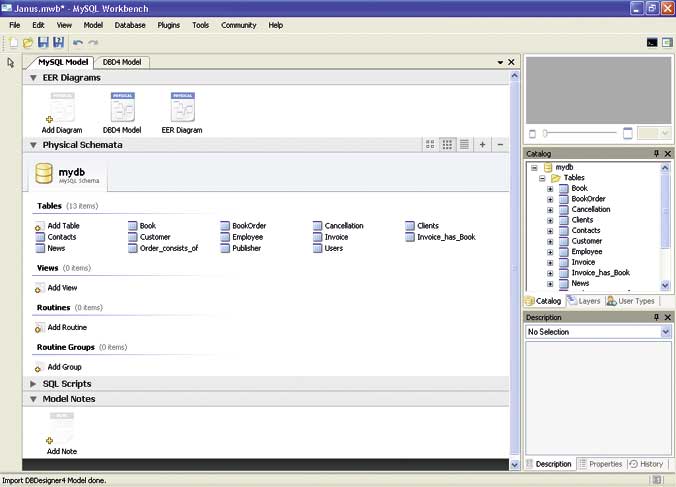Select Invoice_has_Book table in schema

click(x=440, y=237)
